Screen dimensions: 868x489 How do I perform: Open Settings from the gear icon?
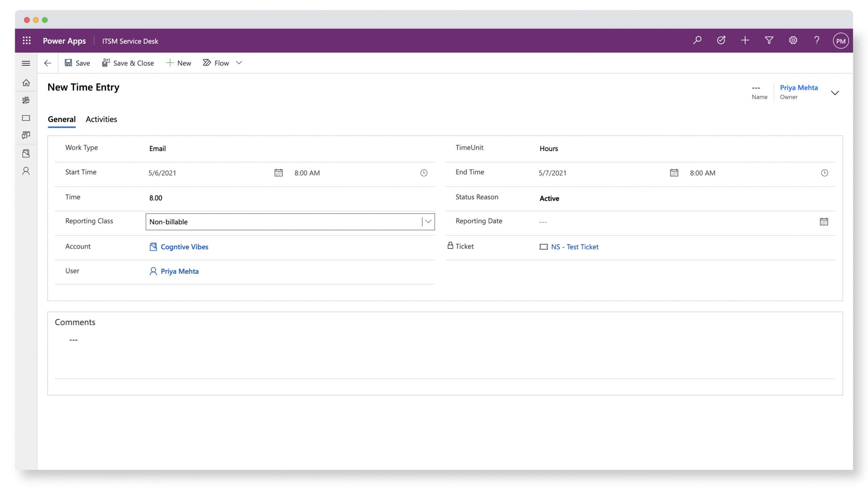coord(793,40)
